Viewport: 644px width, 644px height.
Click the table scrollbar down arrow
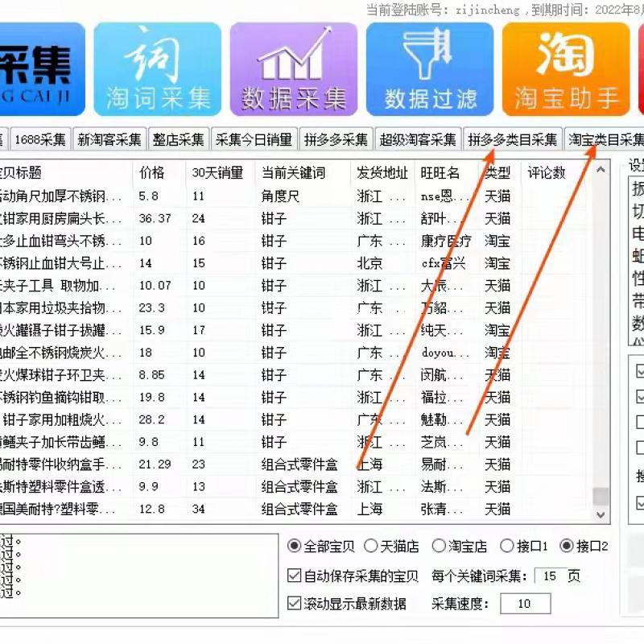pos(601,515)
